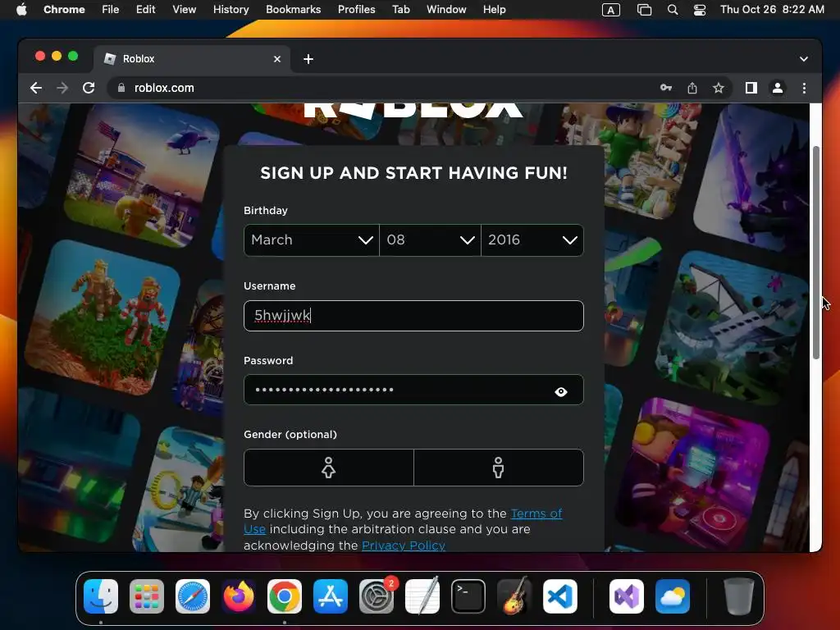This screenshot has width=840, height=630.
Task: Open Finder from the Dock
Action: click(x=101, y=596)
